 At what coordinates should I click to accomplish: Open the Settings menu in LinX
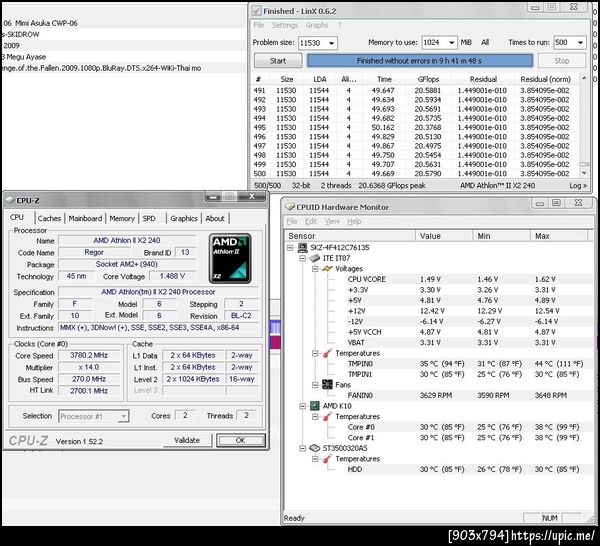pyautogui.click(x=285, y=25)
